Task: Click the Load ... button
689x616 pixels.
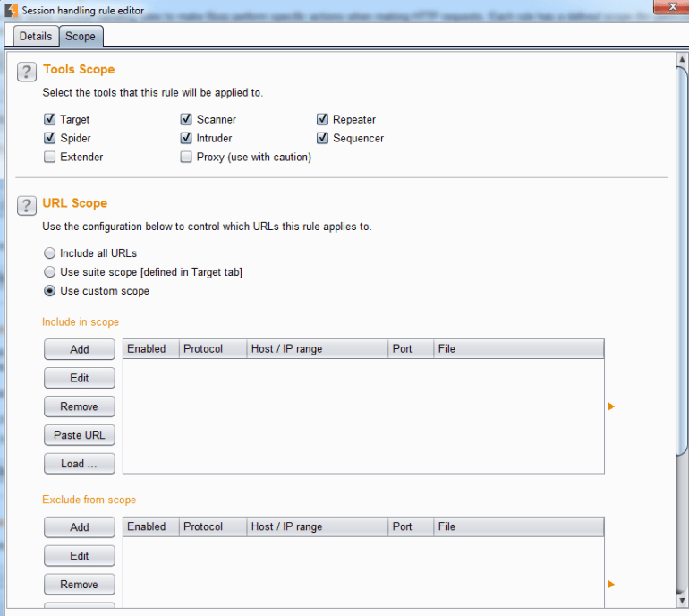Action: point(80,464)
